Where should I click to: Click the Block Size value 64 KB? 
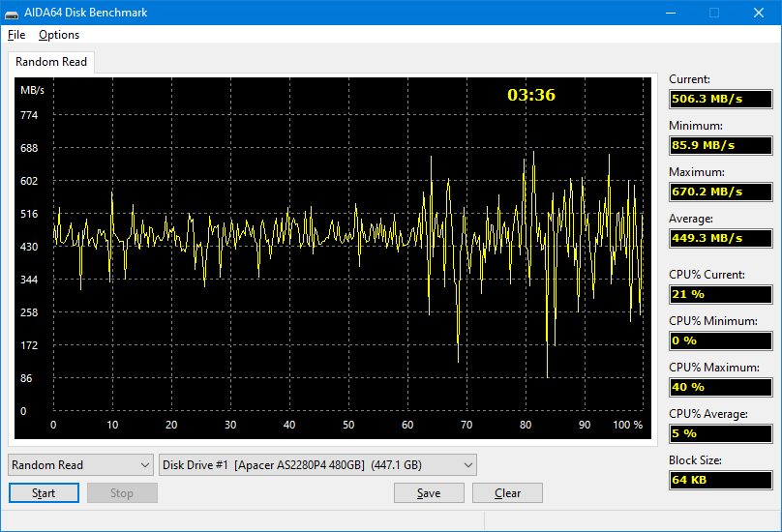(721, 480)
